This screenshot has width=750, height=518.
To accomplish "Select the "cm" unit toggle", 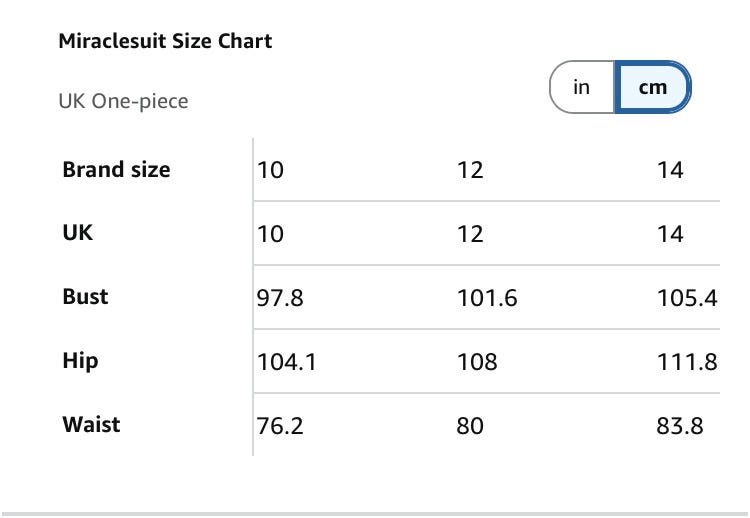I will tap(653, 88).
